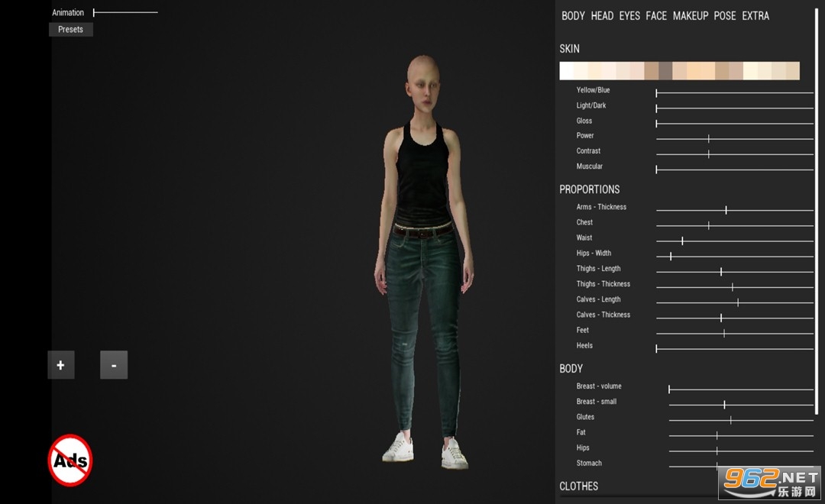Adjust the Thighs - Length slider
Screen dimensions: 825x504
click(735, 271)
